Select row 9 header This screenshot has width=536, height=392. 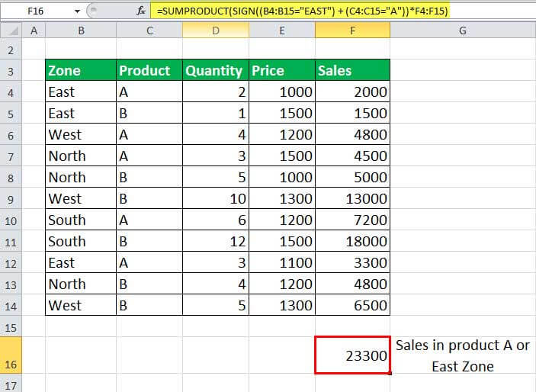[11, 199]
